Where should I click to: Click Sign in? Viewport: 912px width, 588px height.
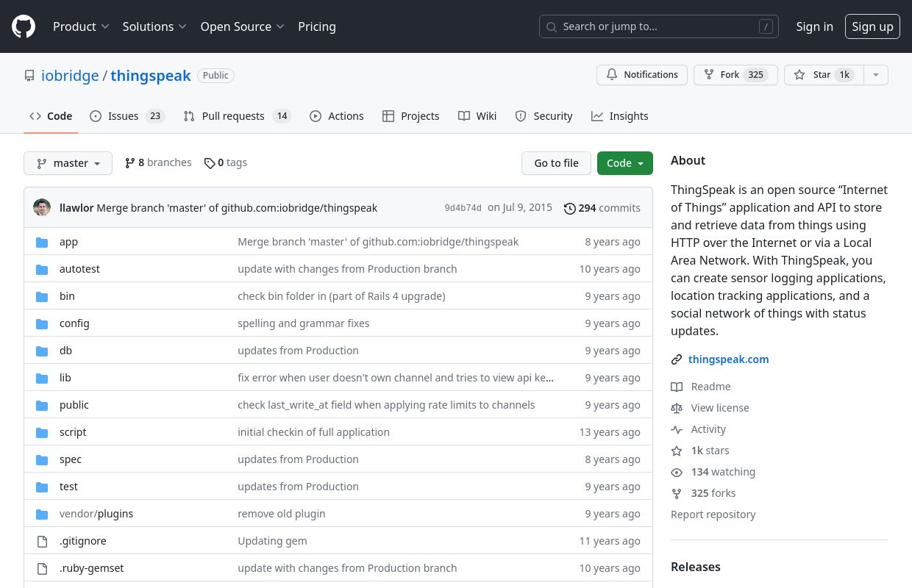pos(815,26)
